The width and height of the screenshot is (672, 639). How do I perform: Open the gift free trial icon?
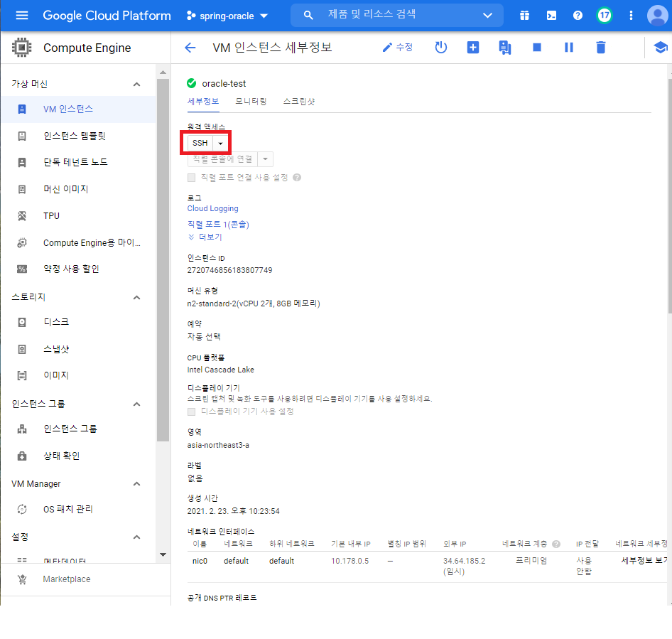(524, 16)
